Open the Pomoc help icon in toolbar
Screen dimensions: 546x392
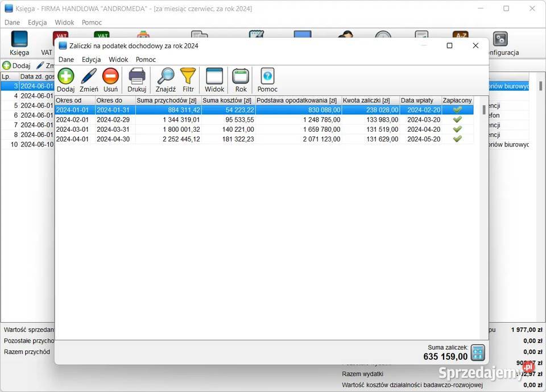pos(267,77)
